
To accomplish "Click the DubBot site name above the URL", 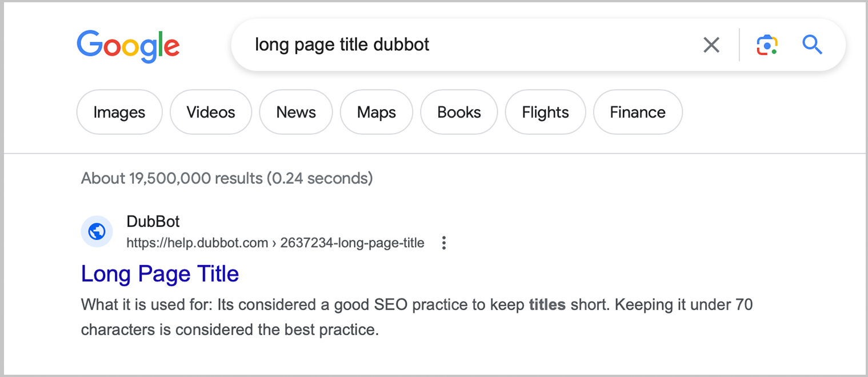I will pos(153,222).
